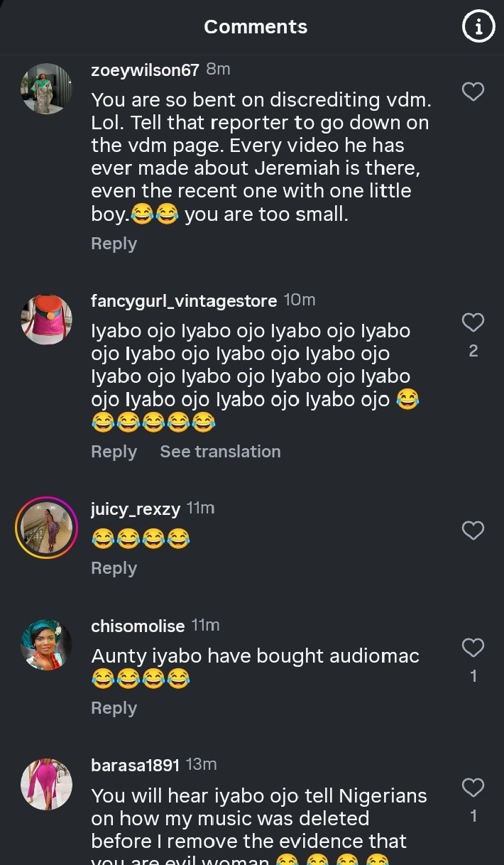Tap the heart on barasa1891's comment
The width and height of the screenshot is (504, 865).
click(473, 788)
